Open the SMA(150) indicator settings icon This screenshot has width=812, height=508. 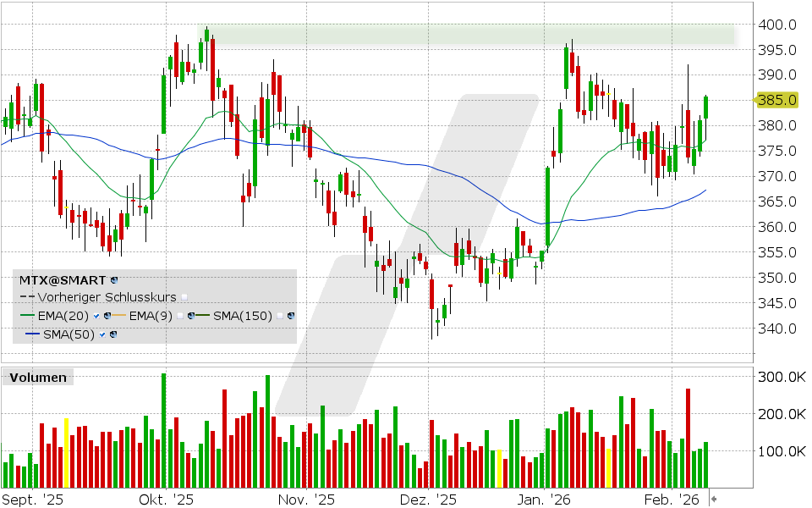291,316
